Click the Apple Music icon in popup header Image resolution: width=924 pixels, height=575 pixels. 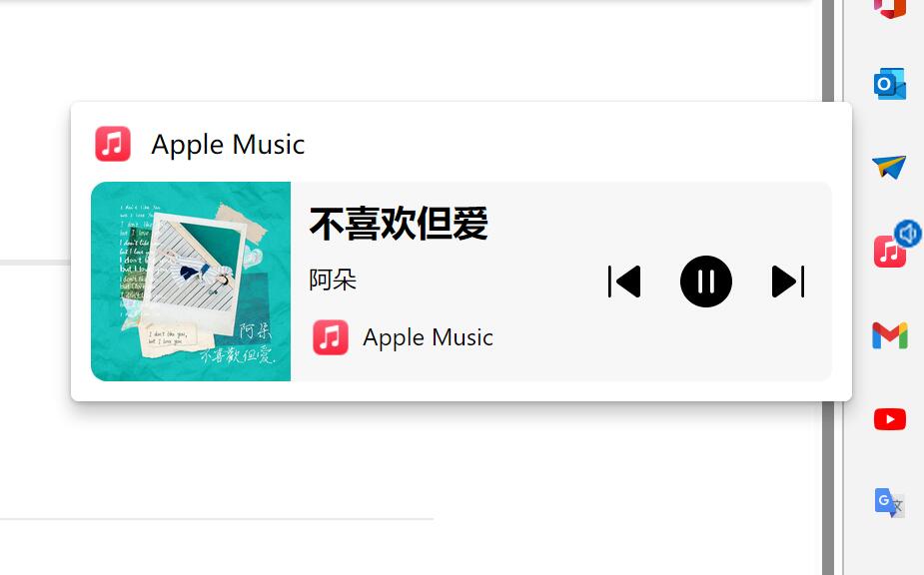(x=113, y=144)
